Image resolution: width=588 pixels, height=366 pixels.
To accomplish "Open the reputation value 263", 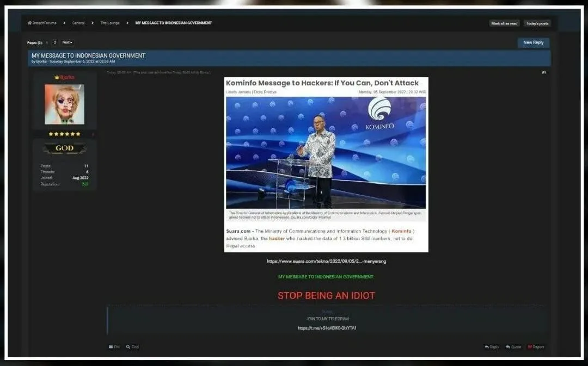I will [85, 184].
